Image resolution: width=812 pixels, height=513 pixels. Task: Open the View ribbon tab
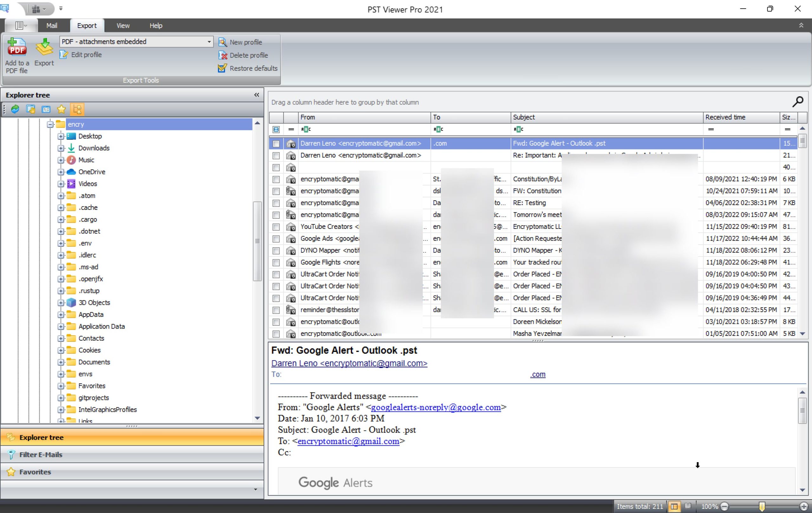[123, 26]
